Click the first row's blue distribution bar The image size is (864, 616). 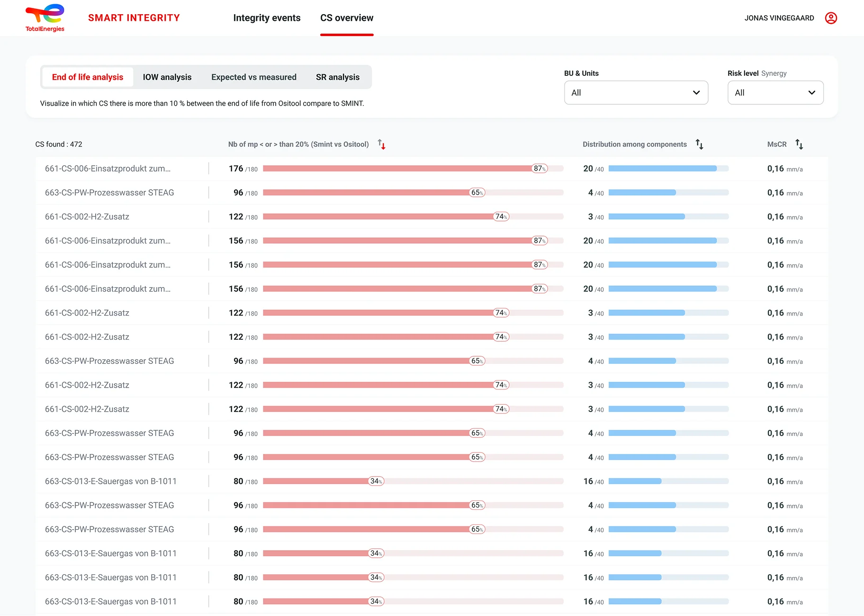click(668, 169)
